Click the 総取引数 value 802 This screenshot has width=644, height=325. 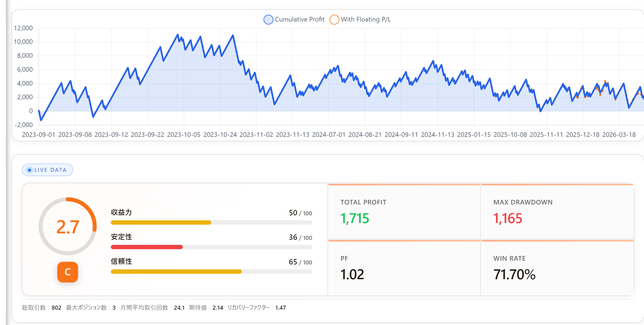click(x=56, y=308)
